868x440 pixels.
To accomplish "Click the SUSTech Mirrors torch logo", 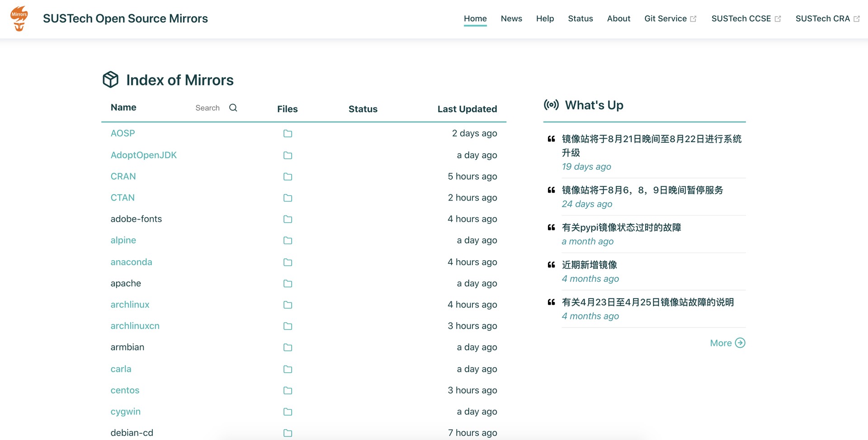I will pos(19,19).
